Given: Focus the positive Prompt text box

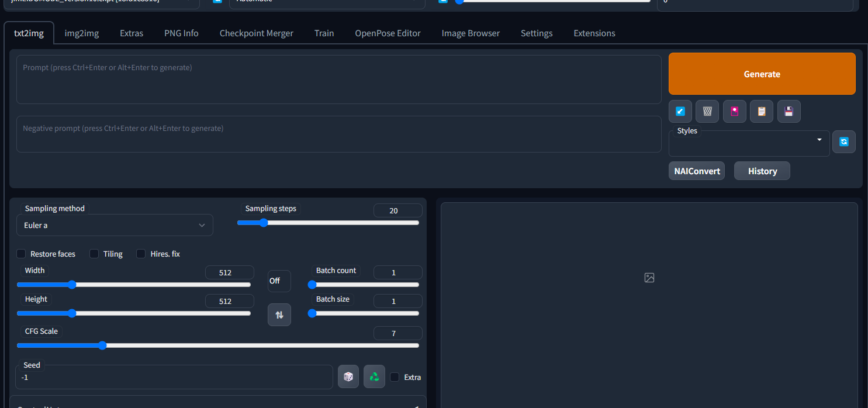Looking at the screenshot, I should point(339,79).
